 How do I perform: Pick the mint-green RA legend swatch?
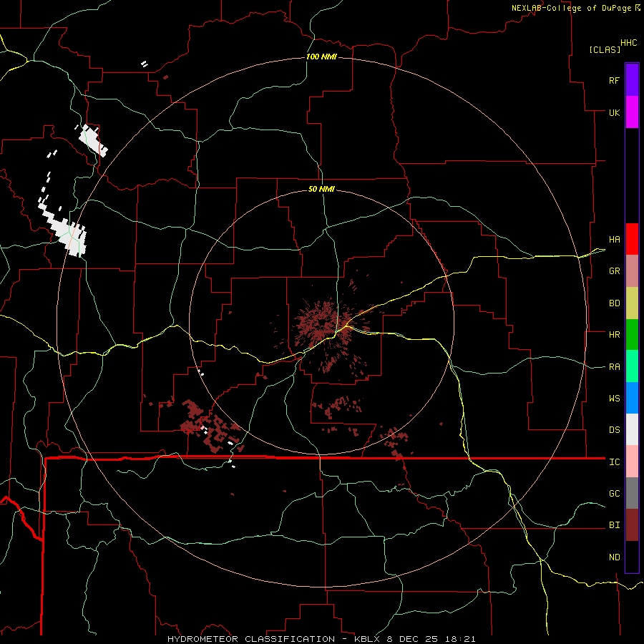click(x=632, y=366)
